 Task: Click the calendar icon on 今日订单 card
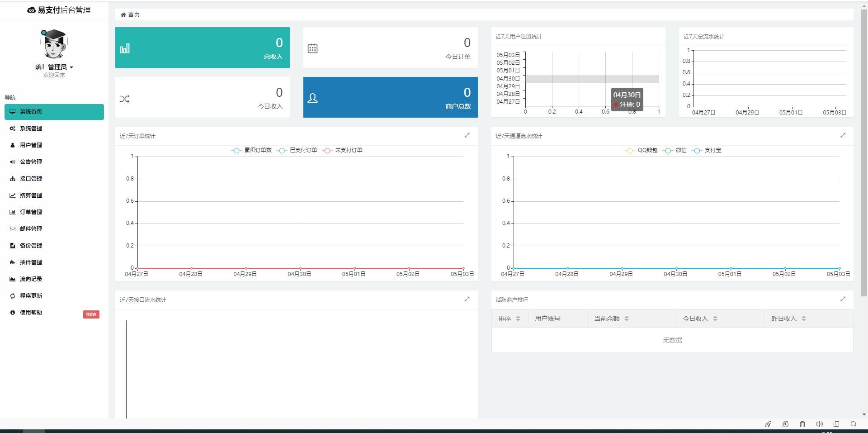coord(312,48)
